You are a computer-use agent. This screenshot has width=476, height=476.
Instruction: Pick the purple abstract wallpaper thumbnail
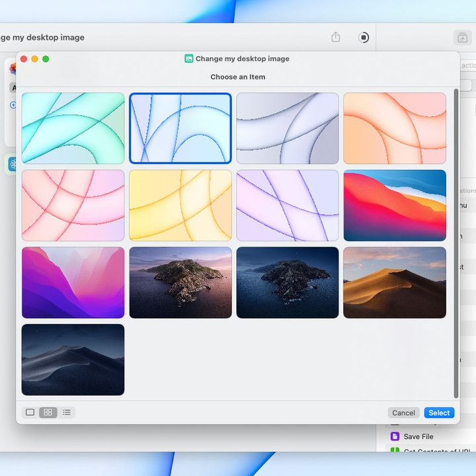(288, 205)
